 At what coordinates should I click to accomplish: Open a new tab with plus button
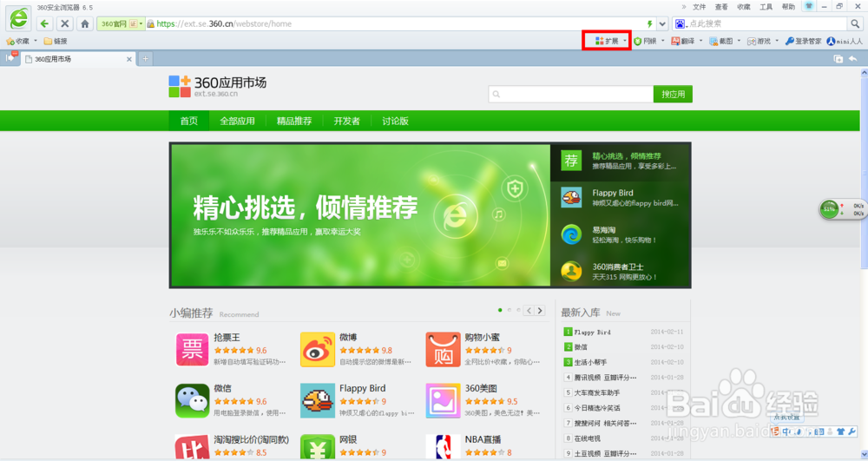(x=145, y=59)
